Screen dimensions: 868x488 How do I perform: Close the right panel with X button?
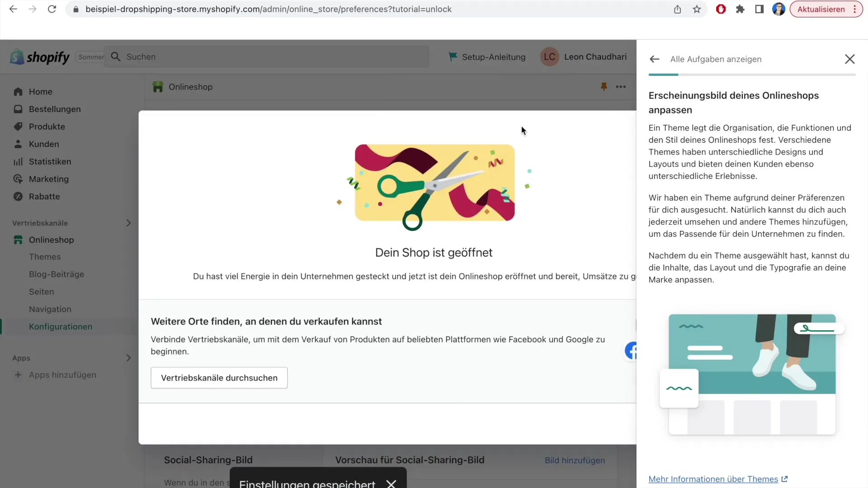[849, 58]
